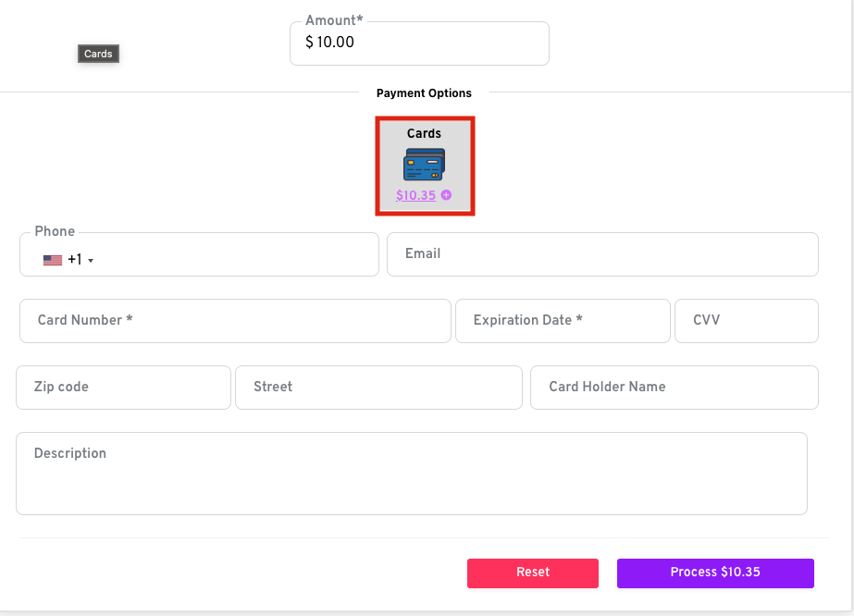Select the Cards heading in payment tile
The height and width of the screenshot is (616, 854).
point(424,133)
